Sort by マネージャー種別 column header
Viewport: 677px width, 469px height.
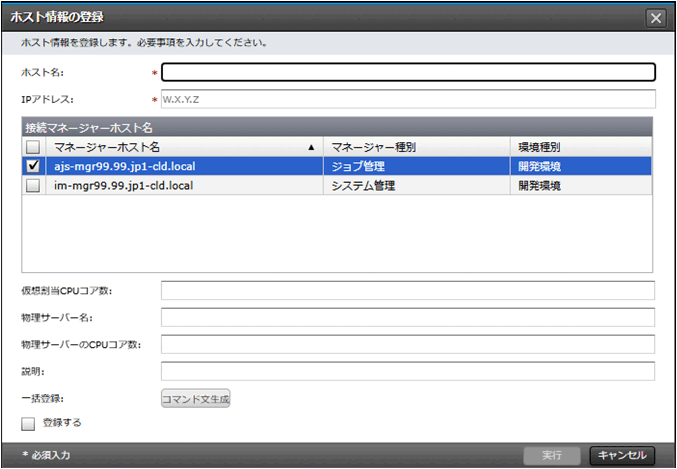point(417,147)
